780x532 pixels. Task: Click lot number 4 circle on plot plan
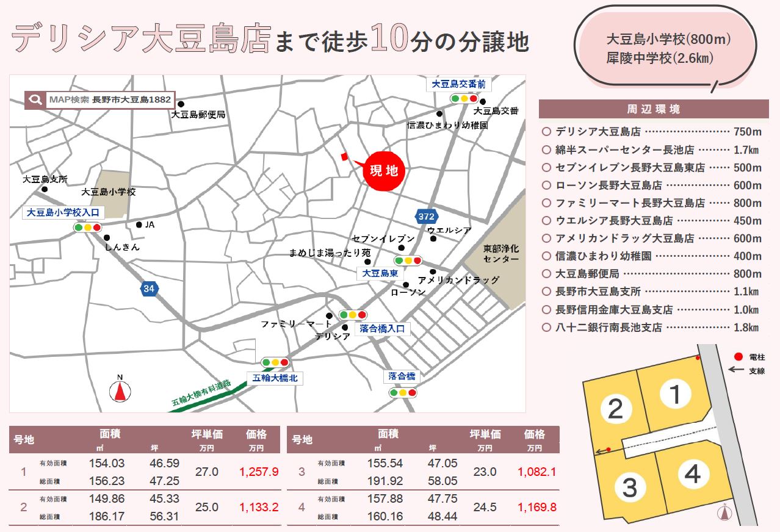[693, 474]
